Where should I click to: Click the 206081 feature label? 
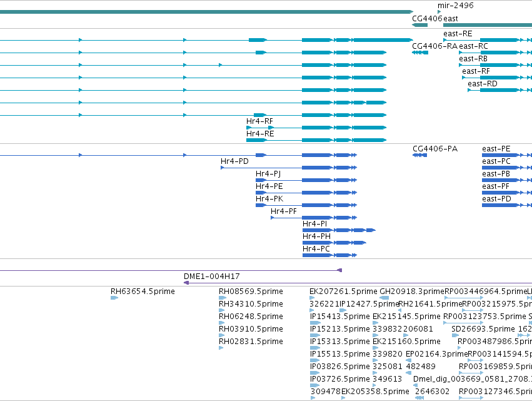pos(418,329)
